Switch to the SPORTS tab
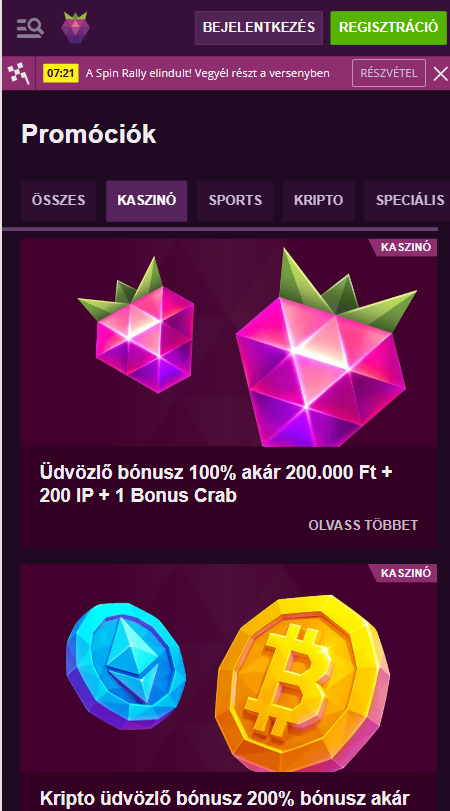 pyautogui.click(x=235, y=201)
